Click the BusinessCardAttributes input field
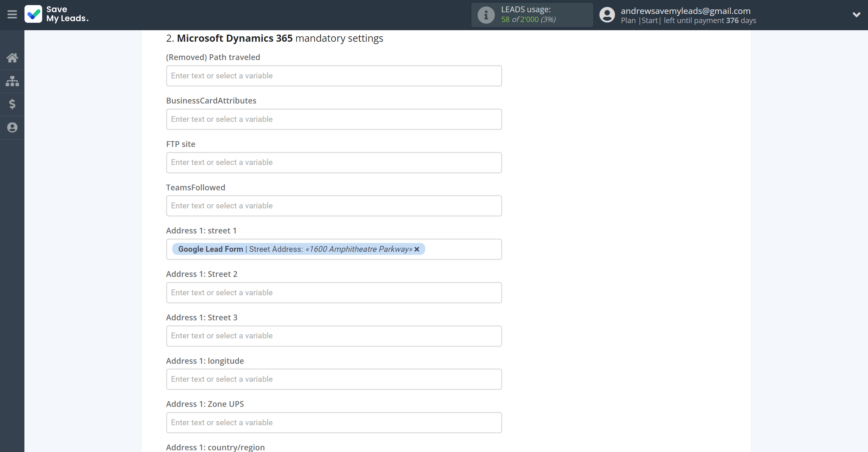 click(x=334, y=119)
